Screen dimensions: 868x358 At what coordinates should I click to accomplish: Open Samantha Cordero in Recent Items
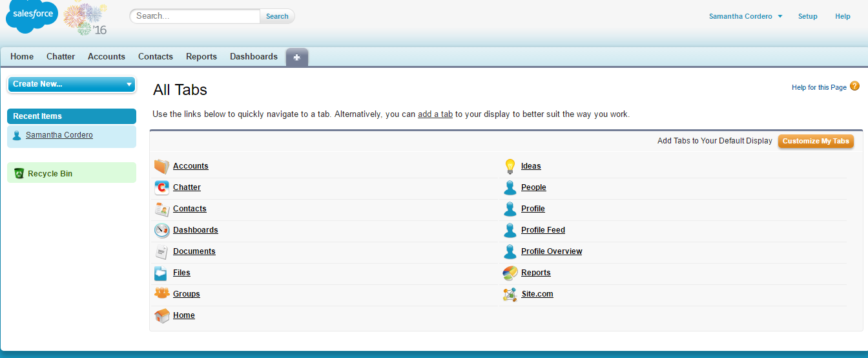(x=59, y=135)
